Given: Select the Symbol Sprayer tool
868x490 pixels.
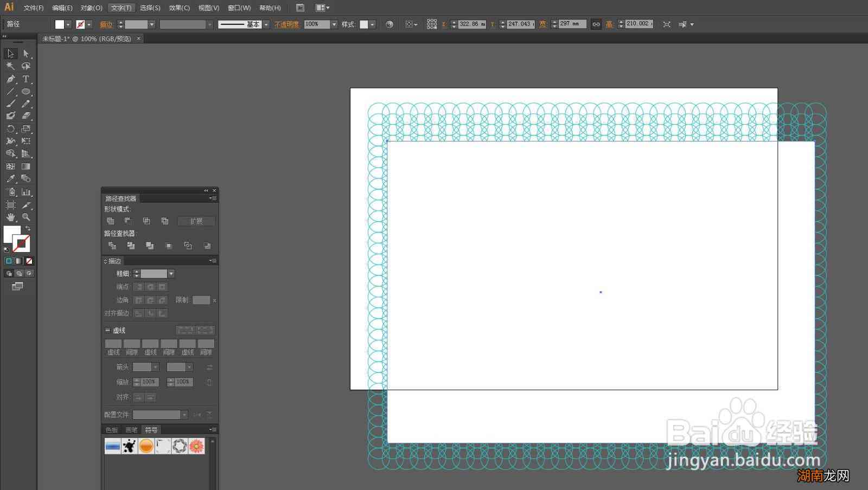Looking at the screenshot, I should click(10, 192).
